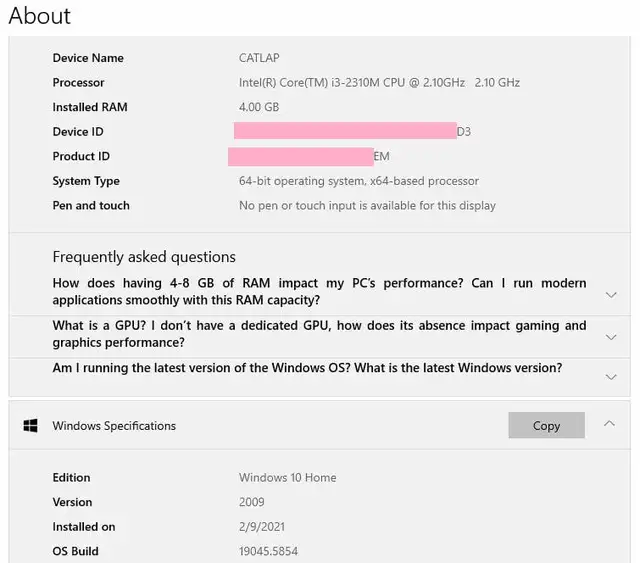Click the 'Processor' label
This screenshot has width=640, height=563.
tap(78, 82)
